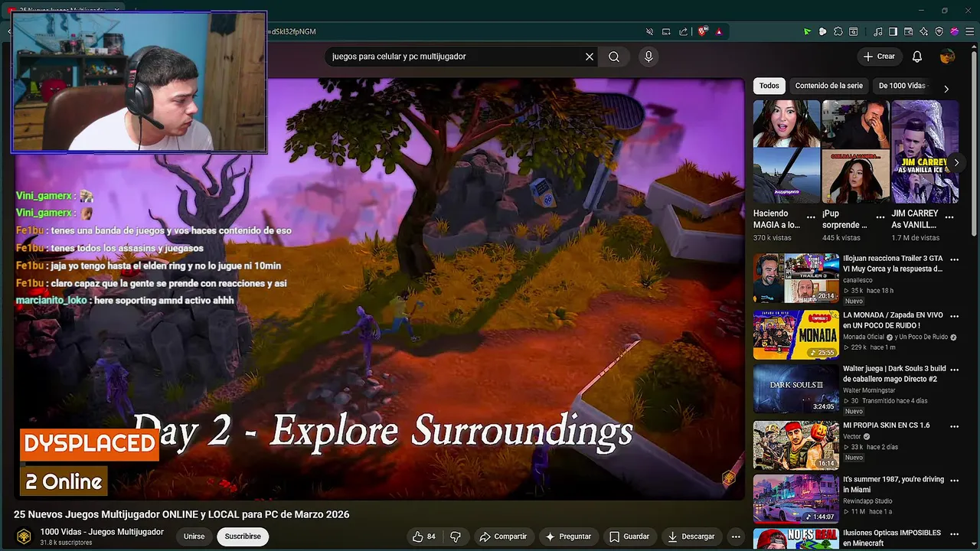Viewport: 980px width, 551px height.
Task: Open the Crear create dropdown
Action: click(x=879, y=57)
